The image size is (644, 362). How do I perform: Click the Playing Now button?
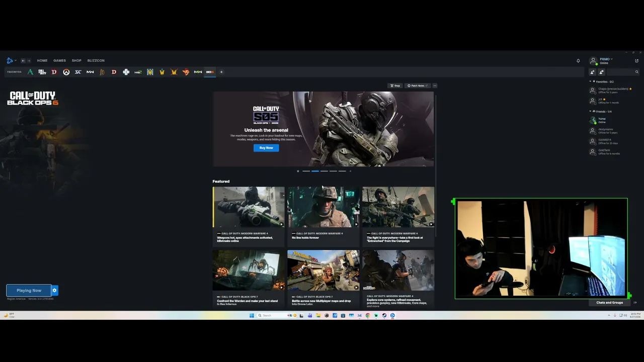tap(29, 291)
